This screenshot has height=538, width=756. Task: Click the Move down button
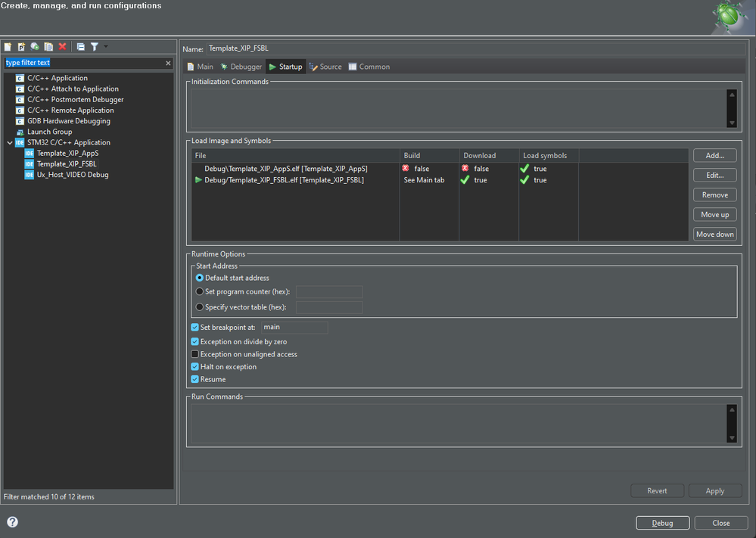(x=714, y=234)
